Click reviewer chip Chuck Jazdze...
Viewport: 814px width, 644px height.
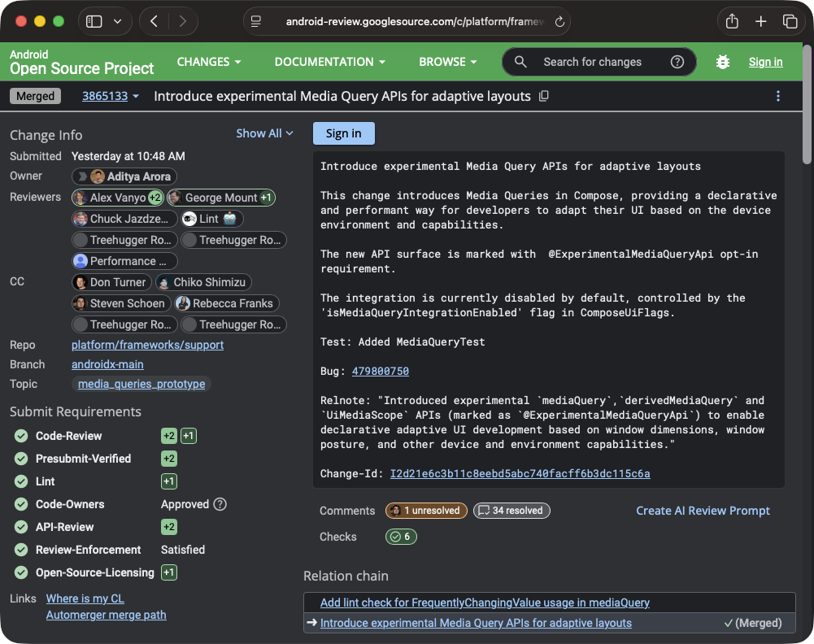[124, 219]
